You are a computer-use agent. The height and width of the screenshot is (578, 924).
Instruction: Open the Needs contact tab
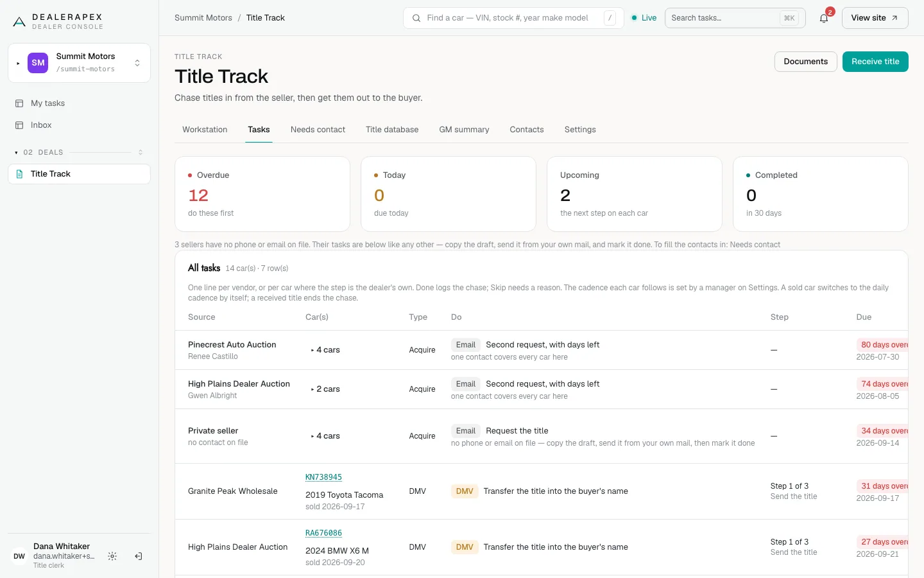pyautogui.click(x=318, y=130)
